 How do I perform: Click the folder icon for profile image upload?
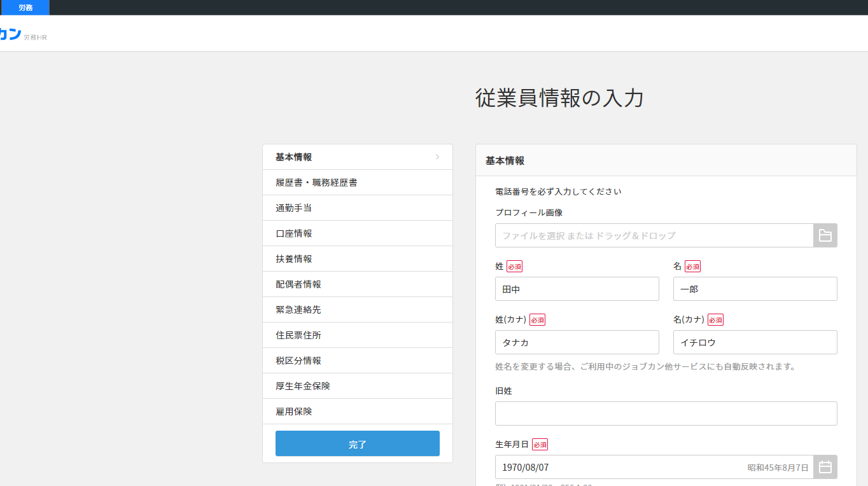825,235
